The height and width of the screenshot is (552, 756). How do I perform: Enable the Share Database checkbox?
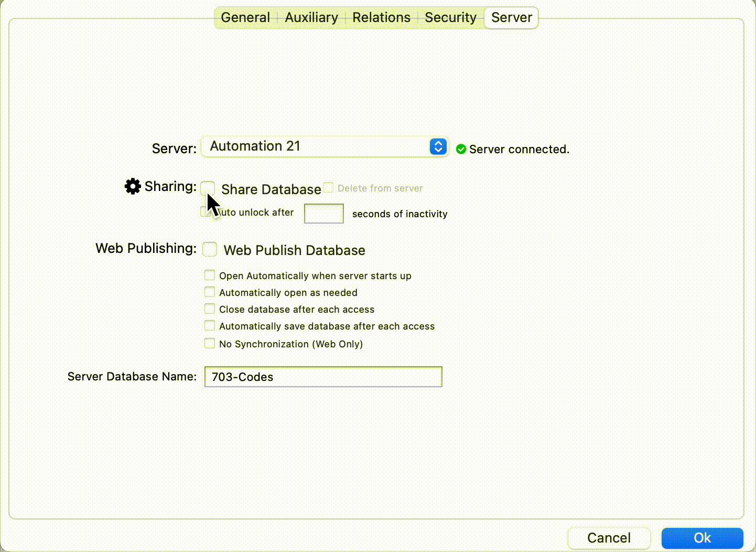click(208, 188)
